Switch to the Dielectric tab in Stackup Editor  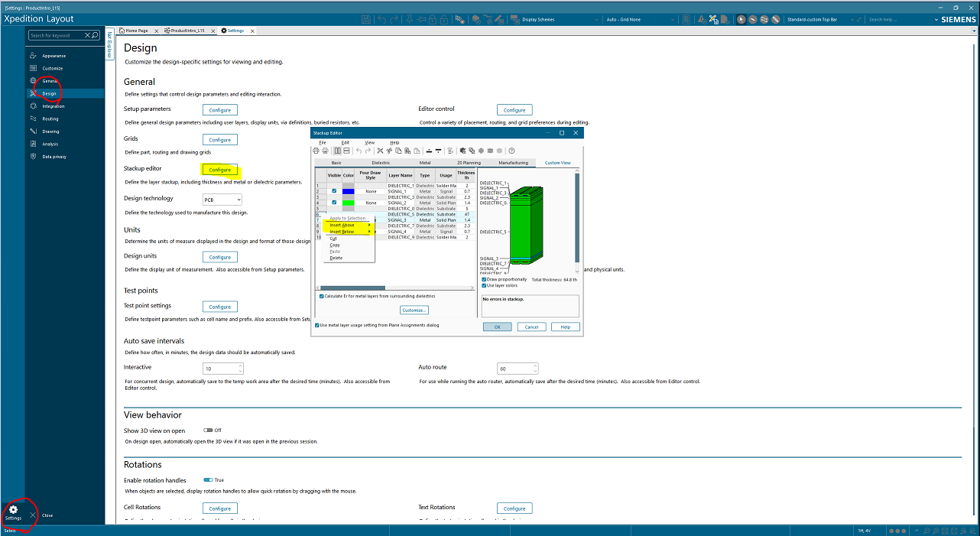point(380,163)
